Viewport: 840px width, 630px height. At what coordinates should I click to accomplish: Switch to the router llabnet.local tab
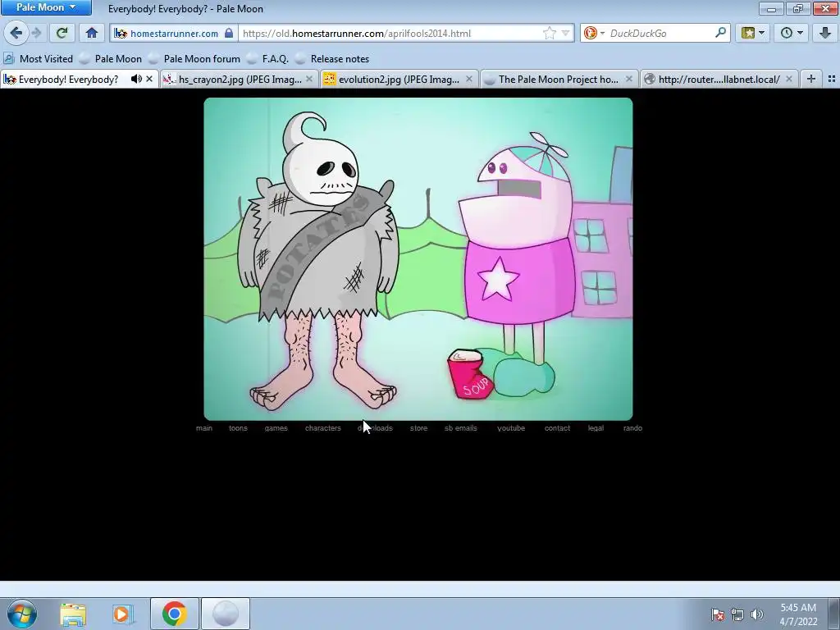[x=719, y=80]
